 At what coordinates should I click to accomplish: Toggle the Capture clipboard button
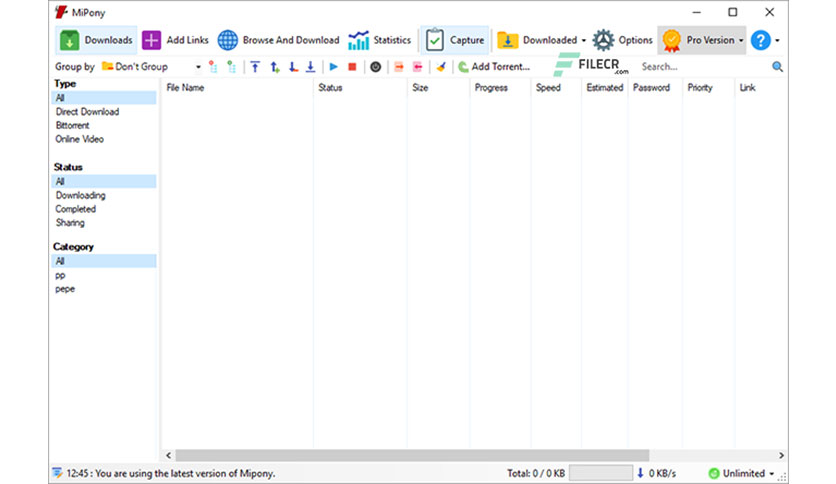tap(455, 40)
